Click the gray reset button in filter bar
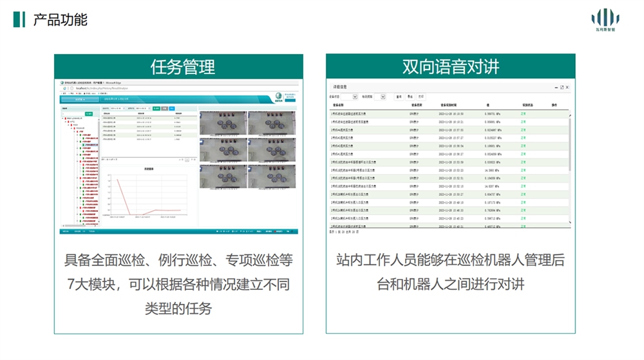The width and height of the screenshot is (644, 360). point(164,109)
